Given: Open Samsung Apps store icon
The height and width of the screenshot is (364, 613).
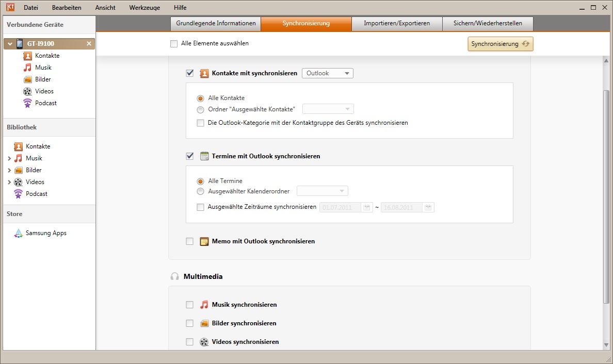Looking at the screenshot, I should 19,233.
